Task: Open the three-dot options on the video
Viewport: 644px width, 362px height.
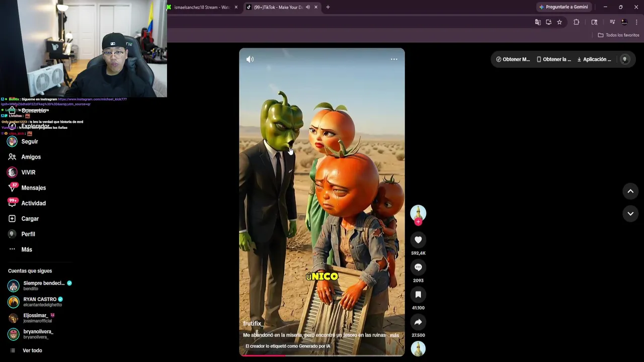Action: pyautogui.click(x=394, y=59)
